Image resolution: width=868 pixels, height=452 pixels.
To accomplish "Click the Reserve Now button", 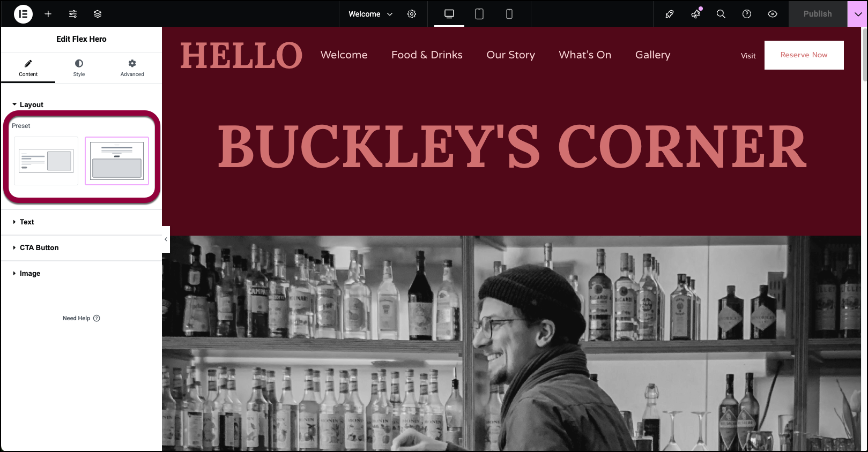I will point(804,55).
